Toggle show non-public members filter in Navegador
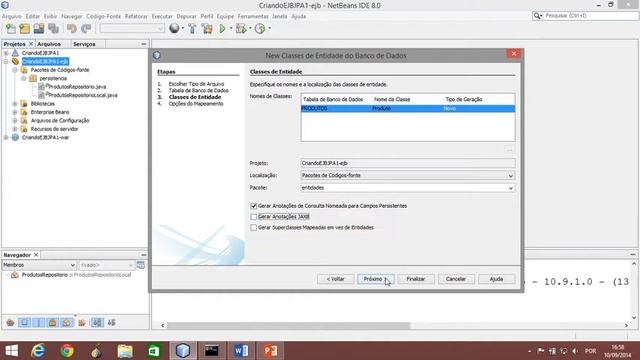This screenshot has height=360, width=640. [53, 323]
